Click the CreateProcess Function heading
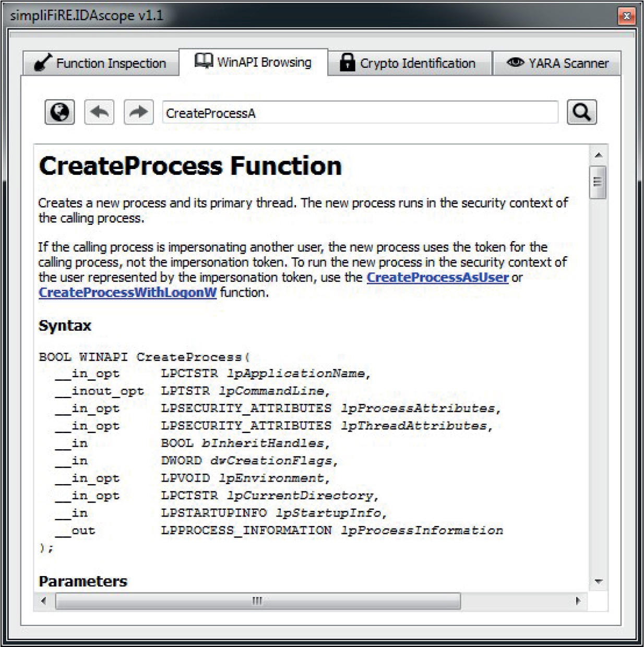The height and width of the screenshot is (647, 644). pos(190,166)
